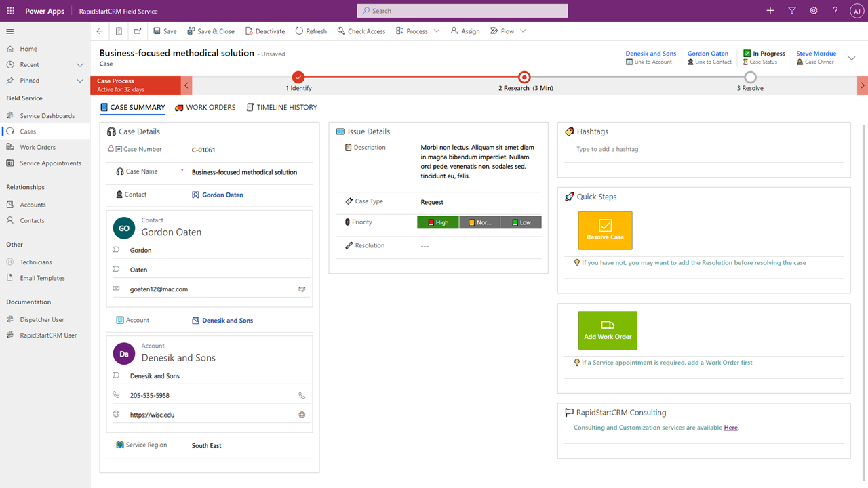Viewport: 868px width, 488px height.
Task: Type a hashtag in the Hashtags field
Action: pyautogui.click(x=704, y=149)
